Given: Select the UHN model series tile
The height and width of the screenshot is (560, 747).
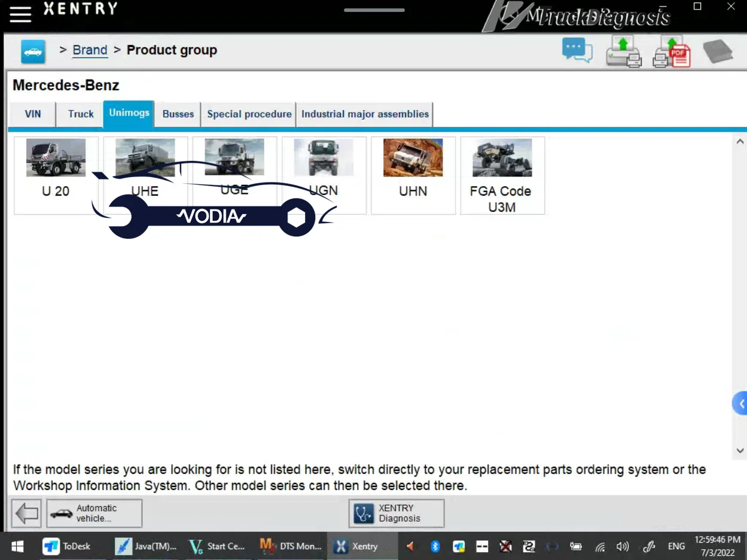Looking at the screenshot, I should click(413, 175).
